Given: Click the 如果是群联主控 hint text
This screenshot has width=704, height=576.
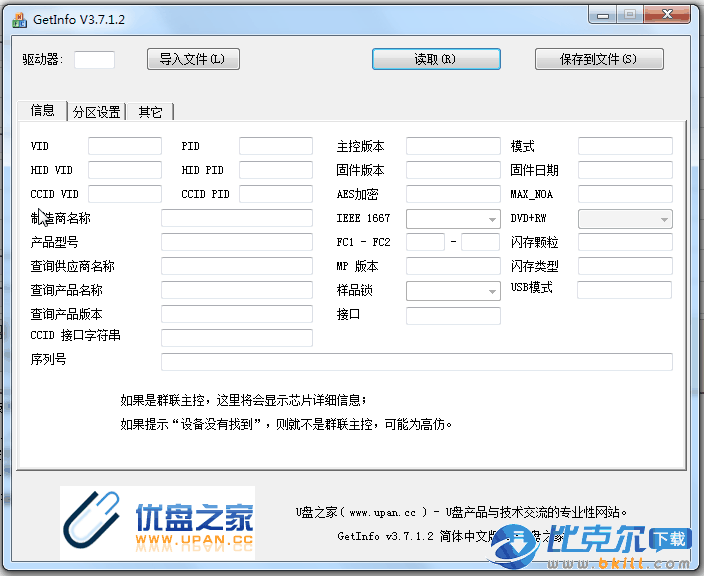Looking at the screenshot, I should coord(243,400).
